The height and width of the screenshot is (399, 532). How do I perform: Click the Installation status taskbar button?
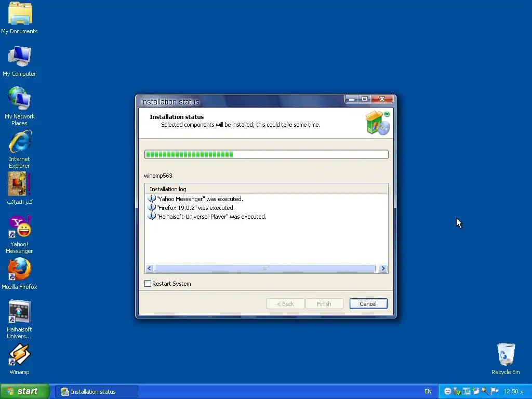pos(97,392)
